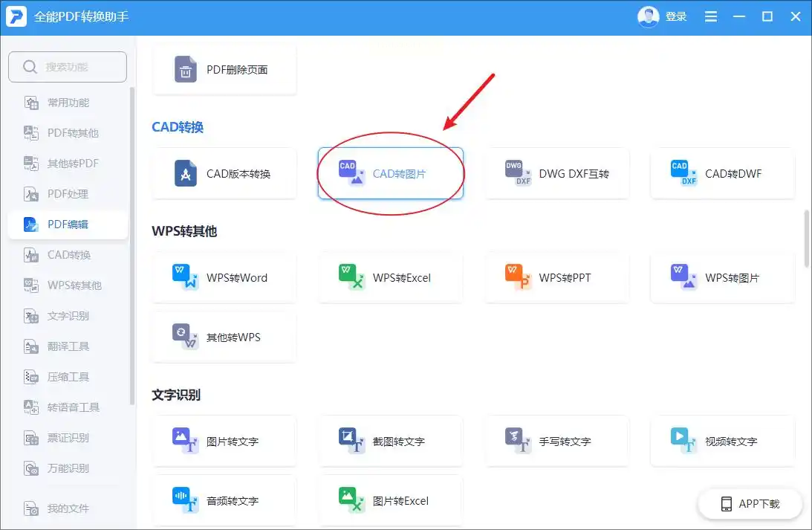
Task: Launch the CAD版本转换 tool icon
Action: (186, 173)
